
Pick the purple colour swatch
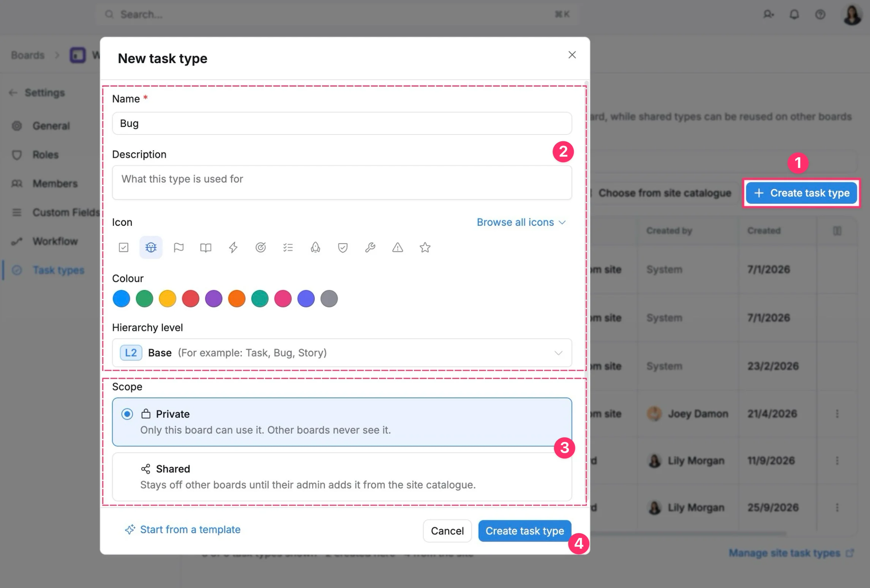click(214, 299)
